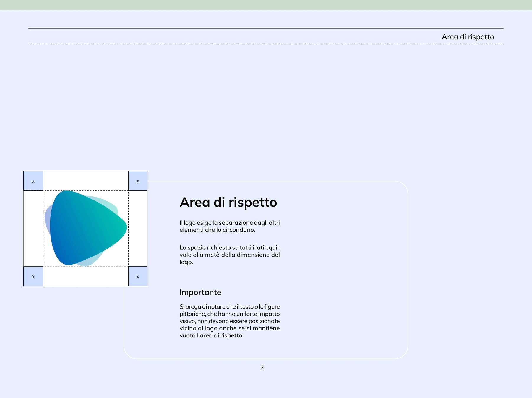Click the solid line above header
The height and width of the screenshot is (398, 532).
[266, 28]
